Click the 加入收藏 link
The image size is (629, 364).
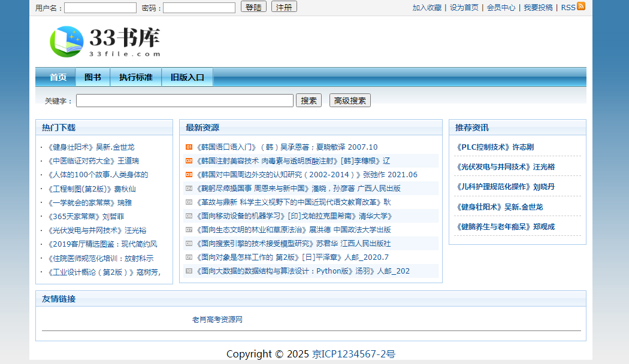(427, 8)
